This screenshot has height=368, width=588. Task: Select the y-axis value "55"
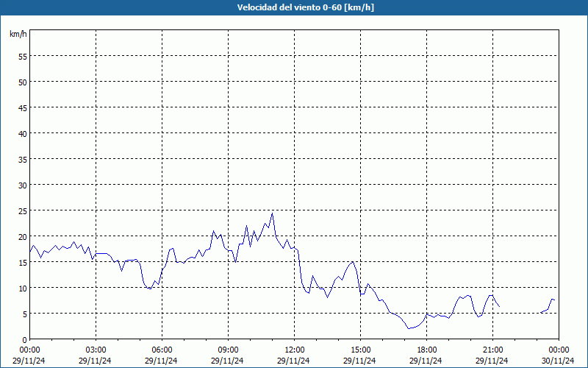(x=23, y=57)
